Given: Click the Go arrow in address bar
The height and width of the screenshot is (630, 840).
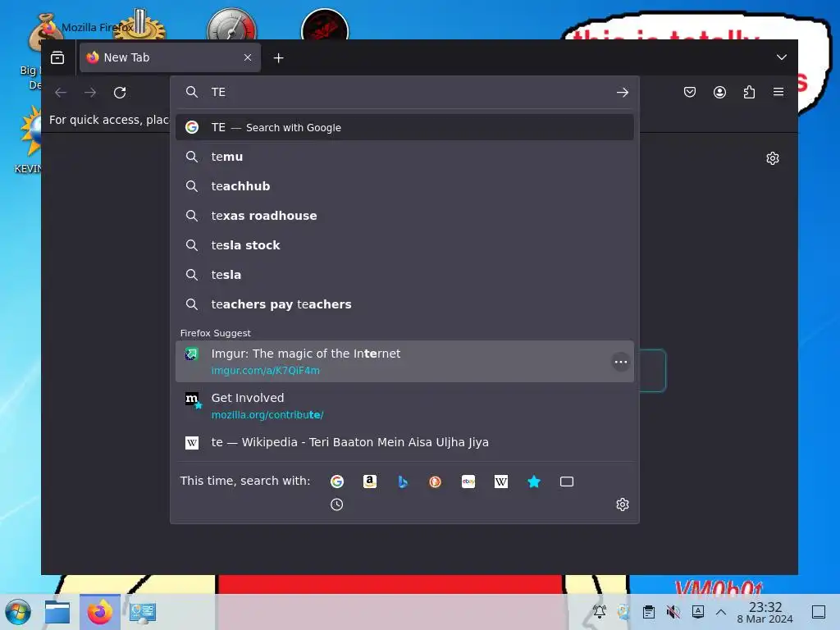Looking at the screenshot, I should pos(622,92).
